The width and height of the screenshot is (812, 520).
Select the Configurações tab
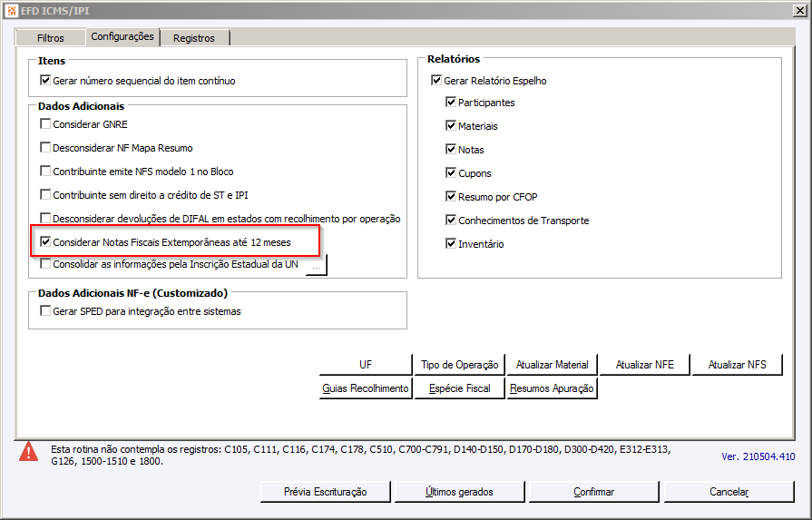point(122,37)
